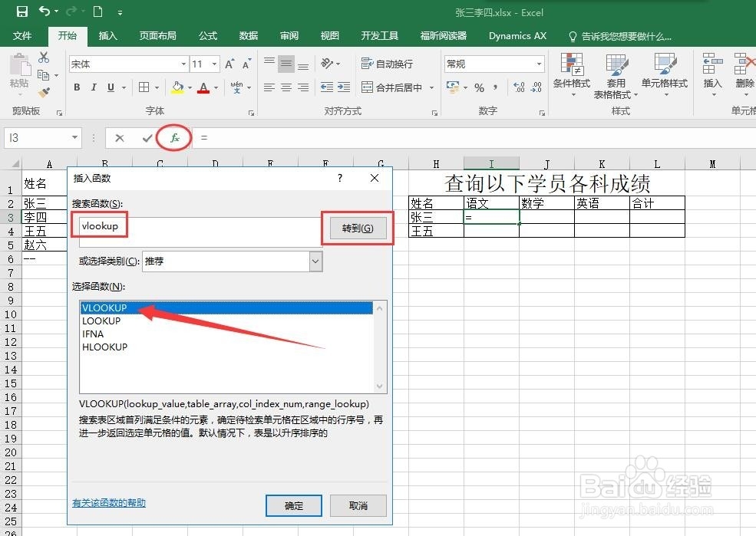Switch to 插入 ribbon tab

108,35
